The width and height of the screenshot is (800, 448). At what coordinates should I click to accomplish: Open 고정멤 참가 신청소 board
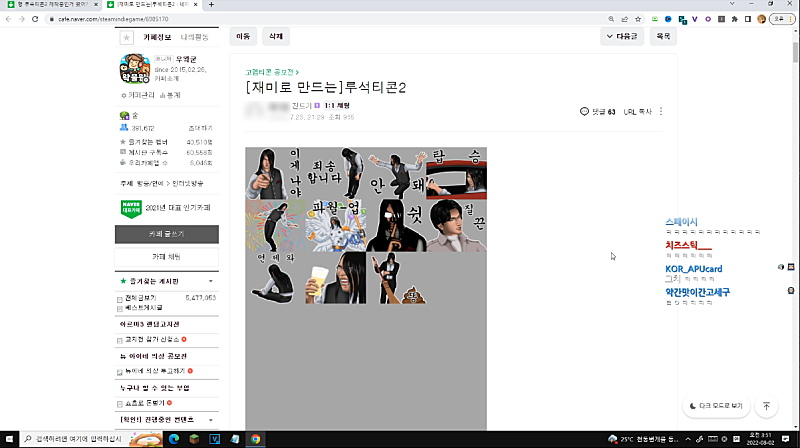click(x=152, y=339)
